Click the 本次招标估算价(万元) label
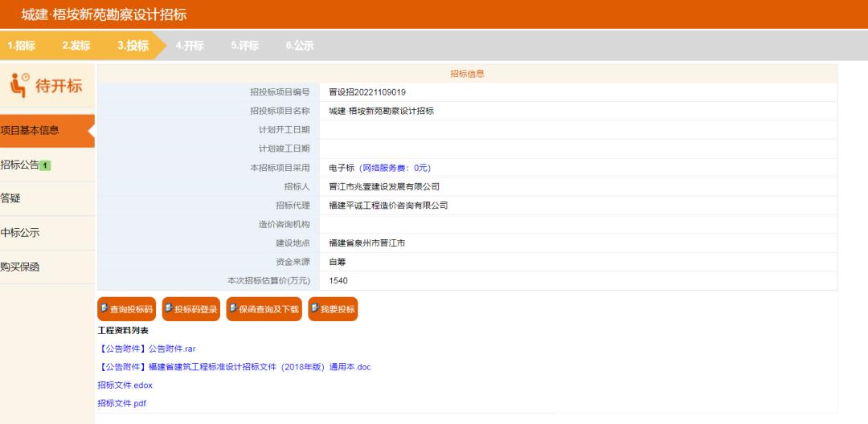The image size is (868, 424). point(269,281)
